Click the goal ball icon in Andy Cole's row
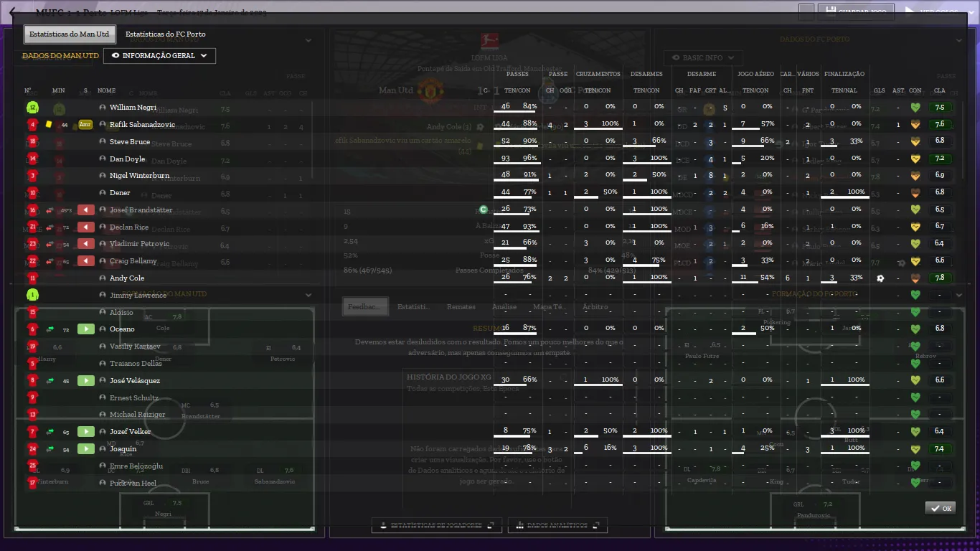The image size is (980, 551). click(880, 278)
